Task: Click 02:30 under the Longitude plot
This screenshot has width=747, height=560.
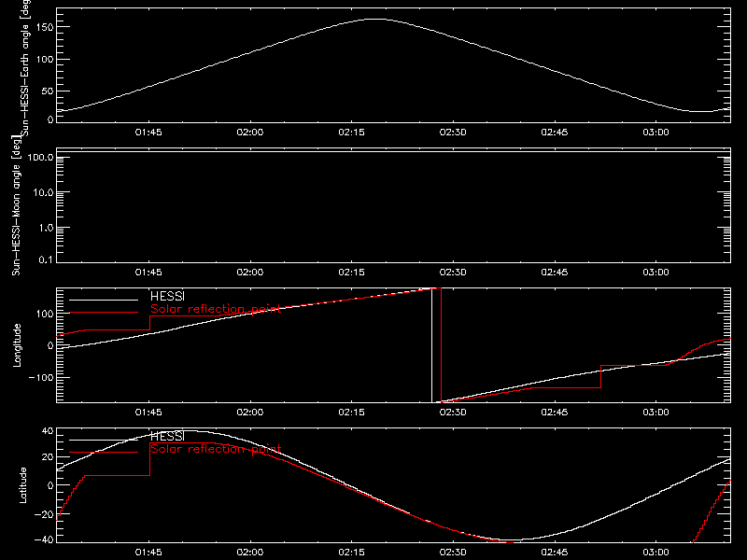Action: pyautogui.click(x=453, y=412)
